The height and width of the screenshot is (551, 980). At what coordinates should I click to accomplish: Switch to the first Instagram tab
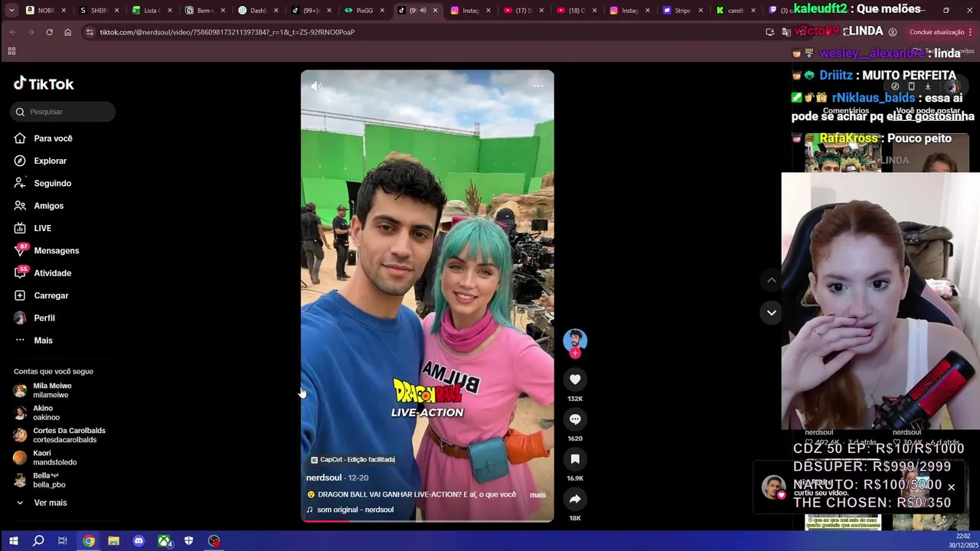(x=469, y=11)
